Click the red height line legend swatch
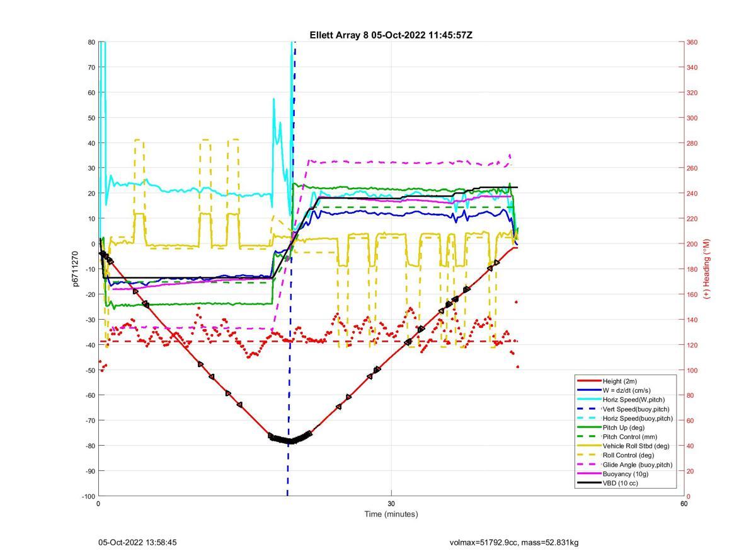 [589, 381]
